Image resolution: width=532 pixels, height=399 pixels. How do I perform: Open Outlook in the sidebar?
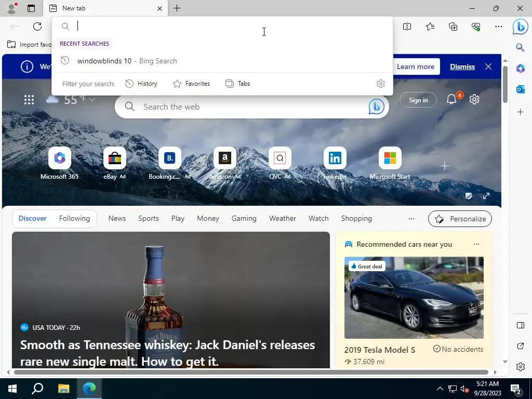coord(520,89)
